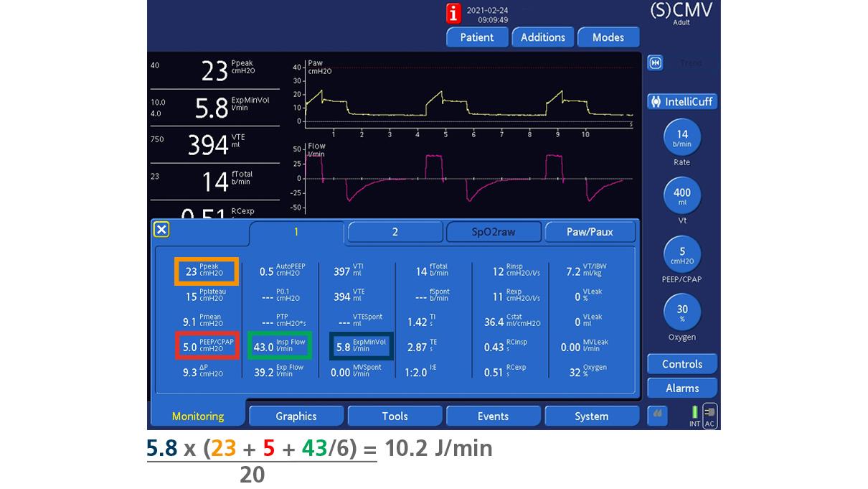Close the monitoring panel with X
Screen dimensions: 868x489
(162, 229)
